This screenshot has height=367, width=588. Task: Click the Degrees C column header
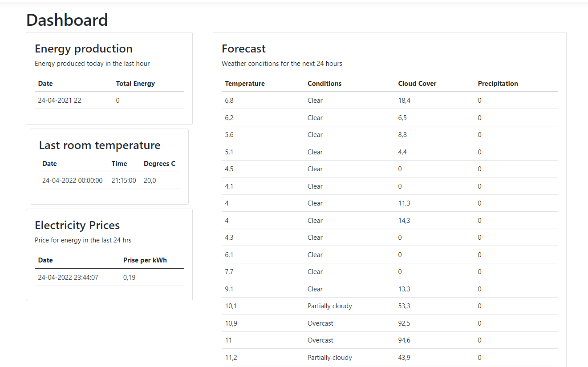click(159, 164)
